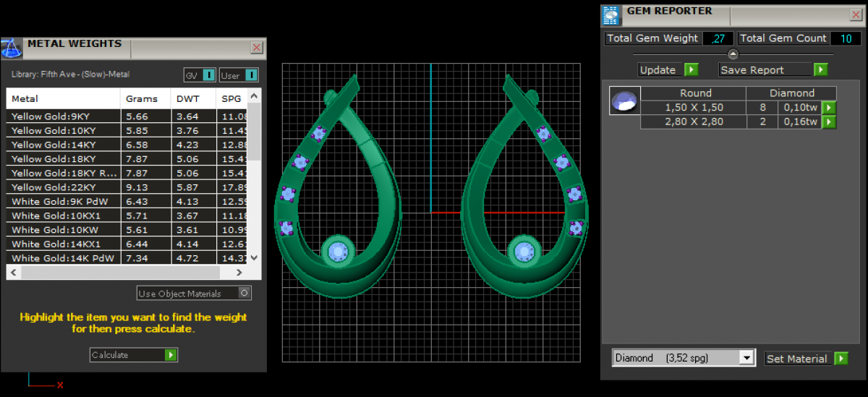Click the green arrow on the 0,10tw row

coord(828,108)
